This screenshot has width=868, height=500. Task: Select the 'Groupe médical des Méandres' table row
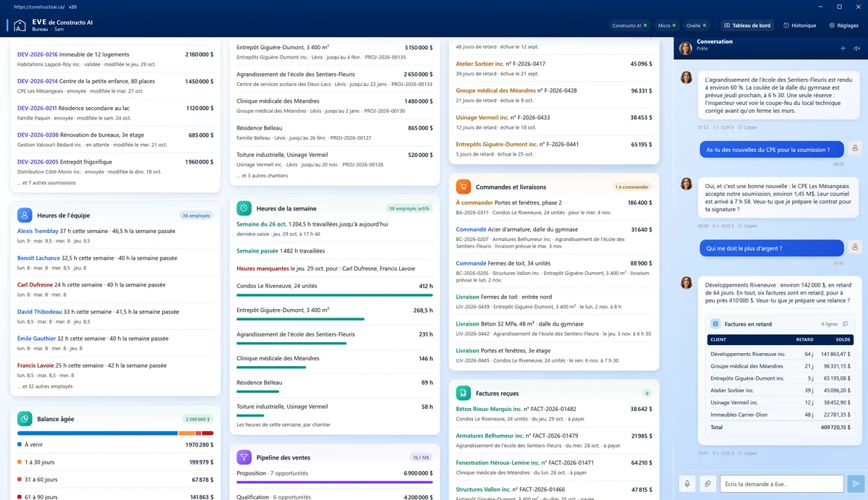tap(781, 366)
